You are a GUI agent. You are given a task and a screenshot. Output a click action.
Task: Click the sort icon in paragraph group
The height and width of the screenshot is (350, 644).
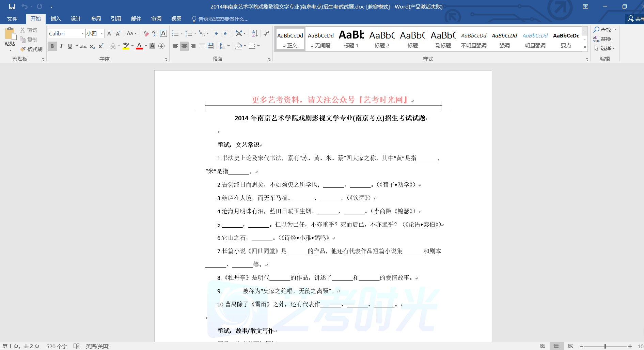pos(255,33)
